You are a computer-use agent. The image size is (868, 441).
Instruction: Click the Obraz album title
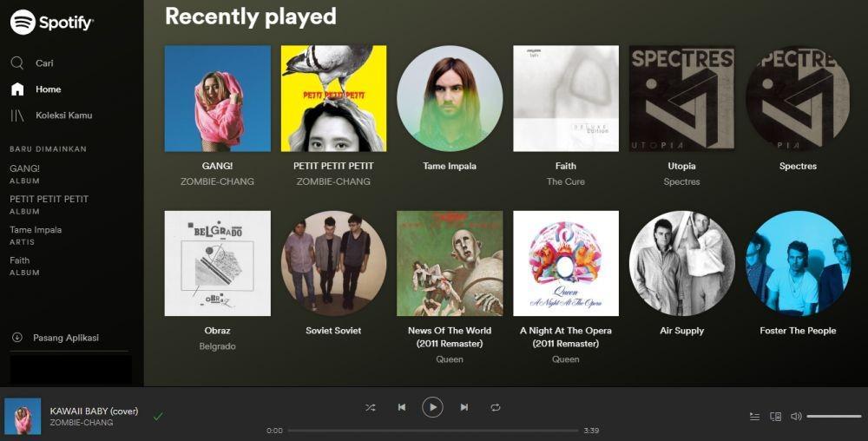coord(217,331)
